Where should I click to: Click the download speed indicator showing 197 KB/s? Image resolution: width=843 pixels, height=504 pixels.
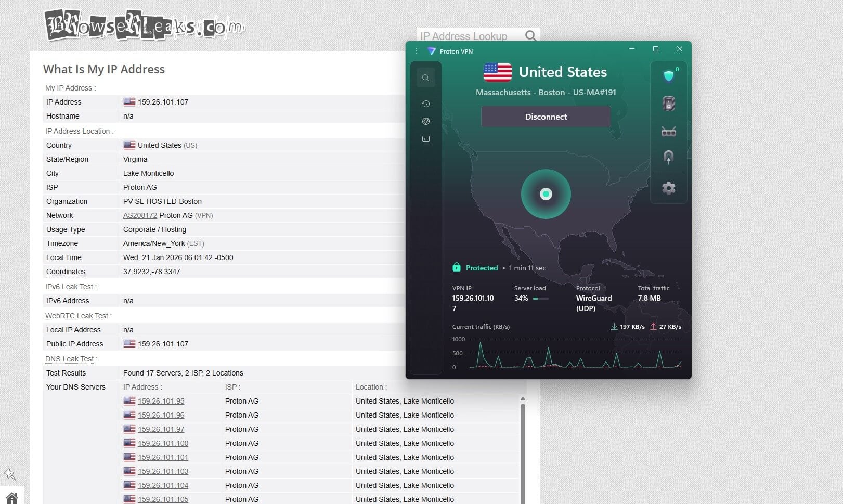pos(627,327)
